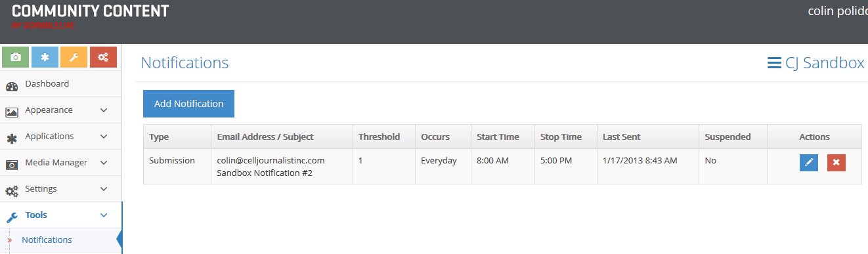Click the blue asterisk icon button
Screen dimensions: 868x254
click(x=45, y=57)
